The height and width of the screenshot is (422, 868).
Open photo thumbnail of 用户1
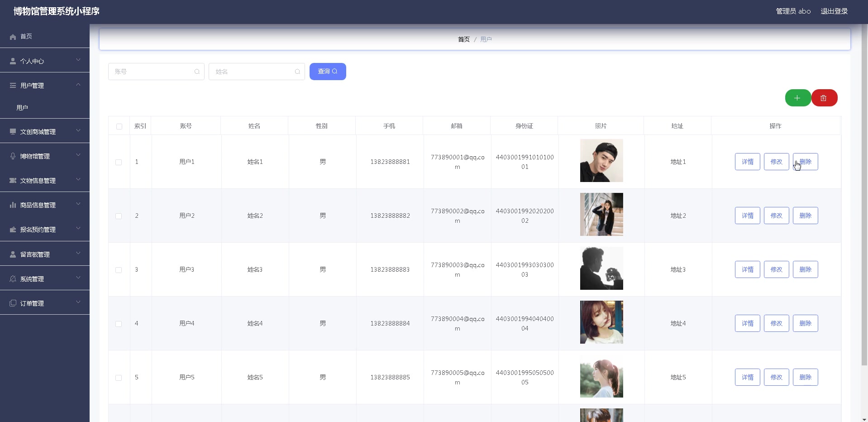(601, 161)
